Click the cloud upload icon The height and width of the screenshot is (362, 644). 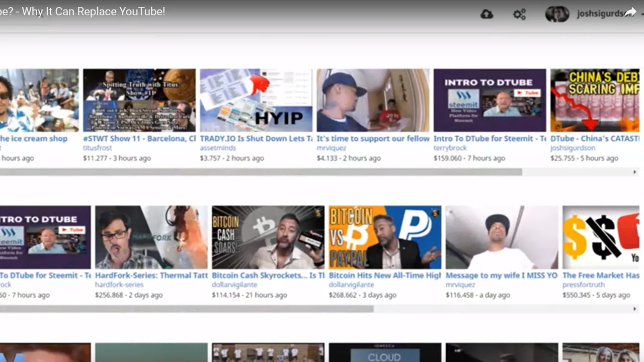tap(487, 14)
